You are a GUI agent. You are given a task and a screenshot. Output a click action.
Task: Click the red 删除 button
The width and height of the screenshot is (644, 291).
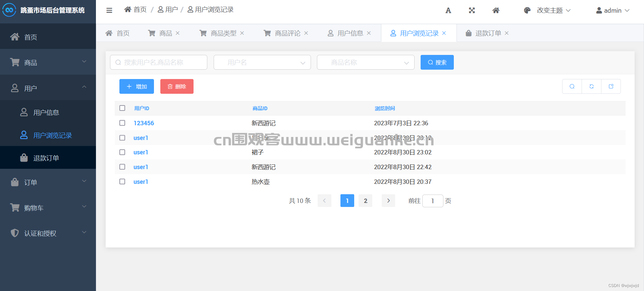(x=177, y=86)
